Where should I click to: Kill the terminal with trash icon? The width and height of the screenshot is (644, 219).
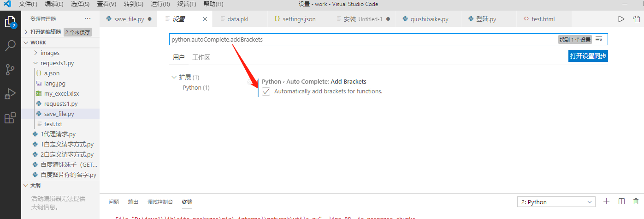click(636, 201)
